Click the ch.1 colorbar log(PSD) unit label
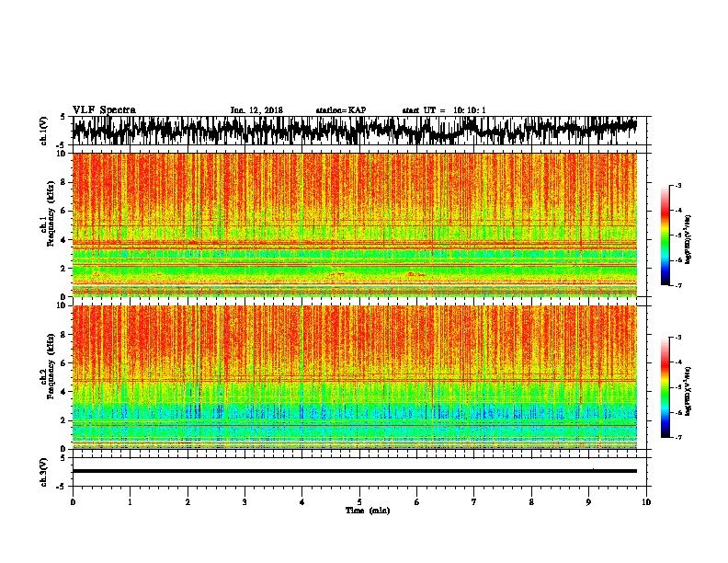Viewport: 728px width, 563px height. pyautogui.click(x=688, y=240)
